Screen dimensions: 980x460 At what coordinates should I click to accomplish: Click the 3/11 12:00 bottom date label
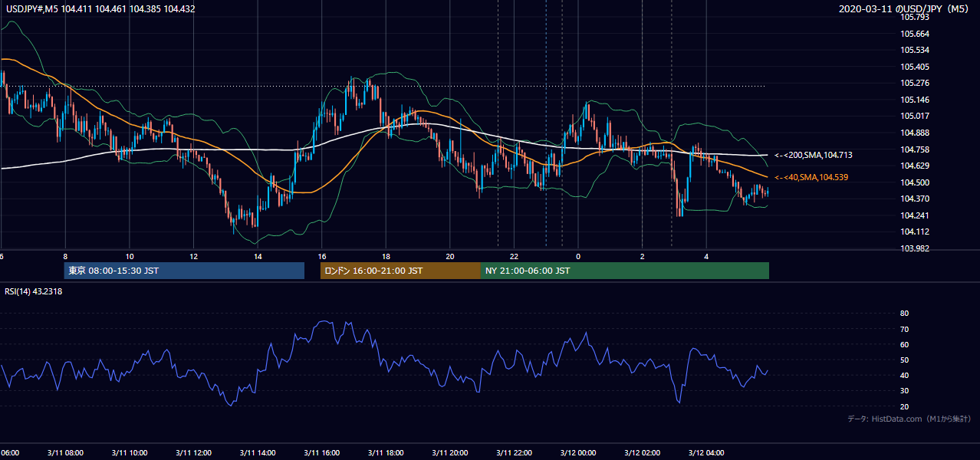(x=193, y=452)
